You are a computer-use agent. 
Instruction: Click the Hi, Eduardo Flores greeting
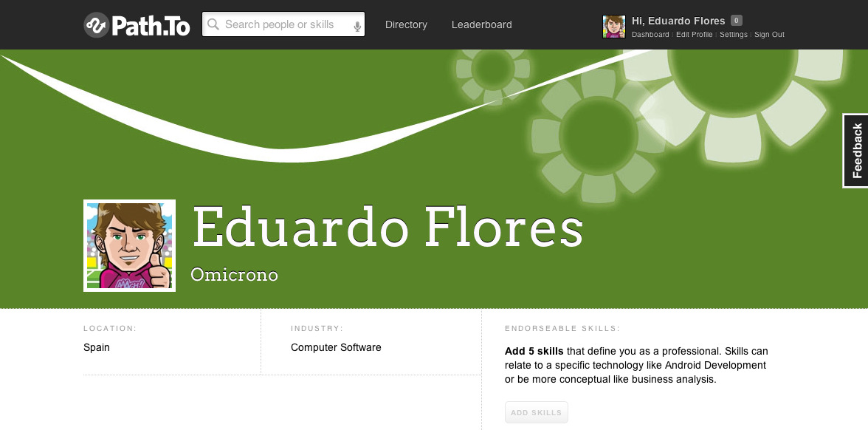[678, 21]
